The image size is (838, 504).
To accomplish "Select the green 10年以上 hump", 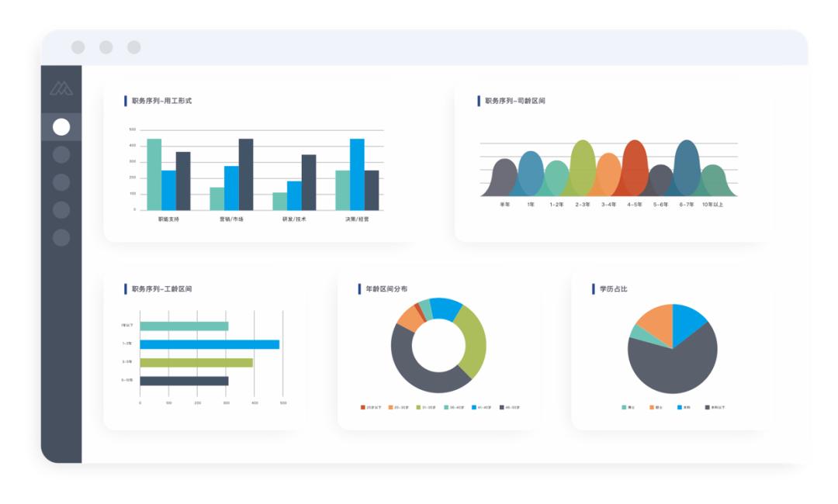I will pos(713,182).
